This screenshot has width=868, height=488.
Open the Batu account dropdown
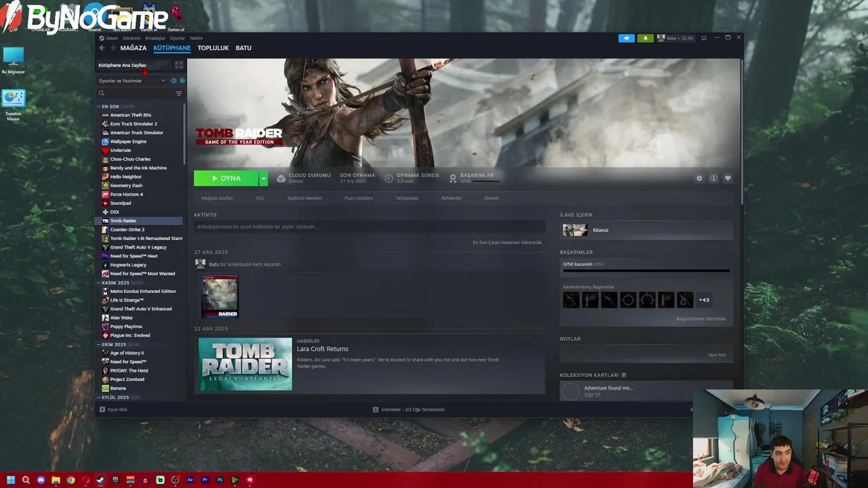point(675,38)
